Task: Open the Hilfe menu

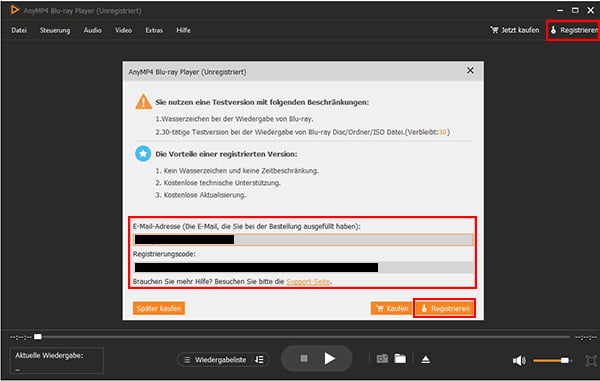Action: coord(183,30)
